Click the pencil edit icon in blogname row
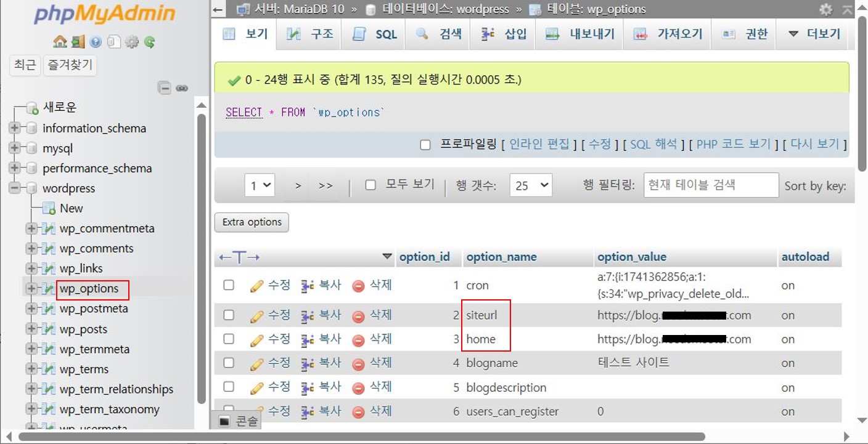Viewport: 868px width, 444px height. pyautogui.click(x=257, y=364)
